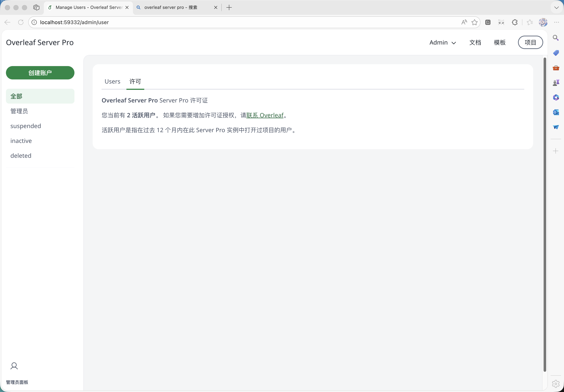Screen dimensions: 564x392
Task: Open Outlook sidebar icon
Action: click(x=556, y=112)
